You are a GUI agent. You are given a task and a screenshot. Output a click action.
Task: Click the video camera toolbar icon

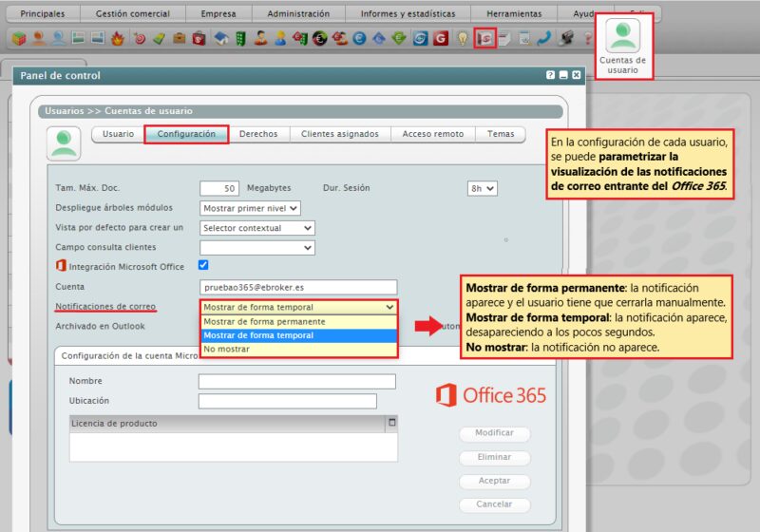point(565,38)
